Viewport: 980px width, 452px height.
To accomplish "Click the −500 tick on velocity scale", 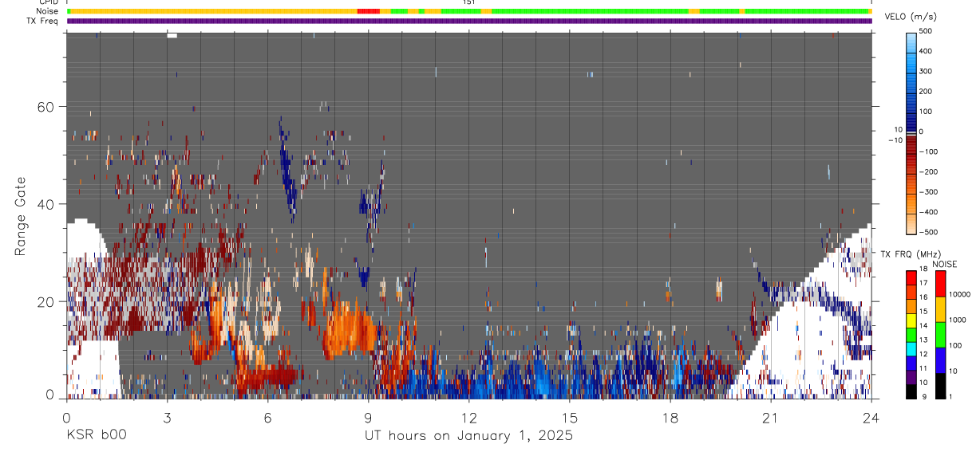I will coord(931,233).
